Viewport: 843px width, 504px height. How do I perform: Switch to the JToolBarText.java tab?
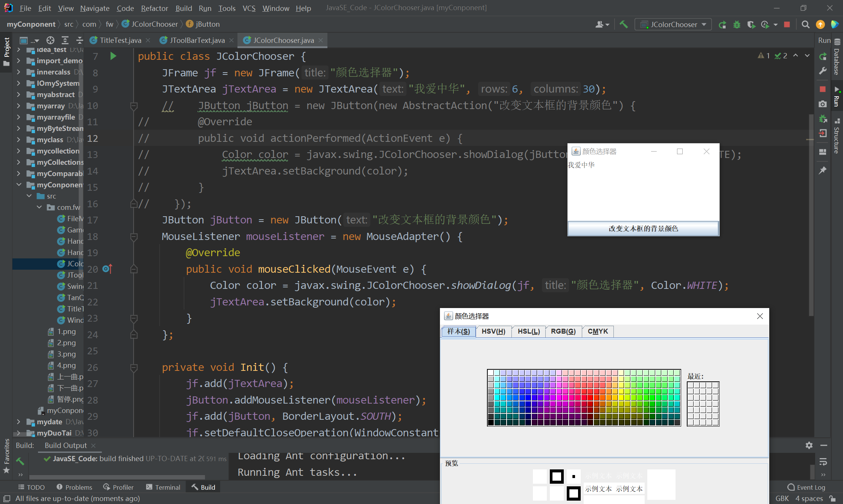click(x=197, y=40)
